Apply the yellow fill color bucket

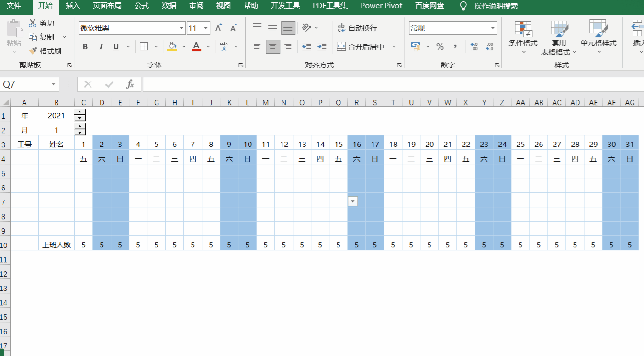[x=172, y=46]
